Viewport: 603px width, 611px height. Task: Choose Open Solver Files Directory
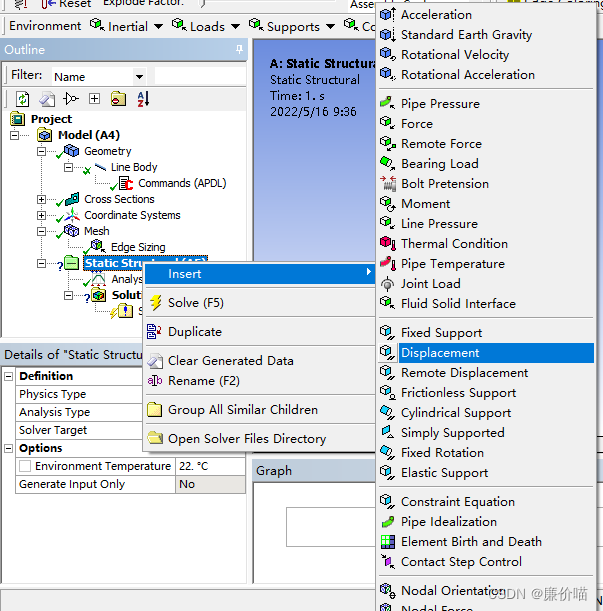[260, 438]
